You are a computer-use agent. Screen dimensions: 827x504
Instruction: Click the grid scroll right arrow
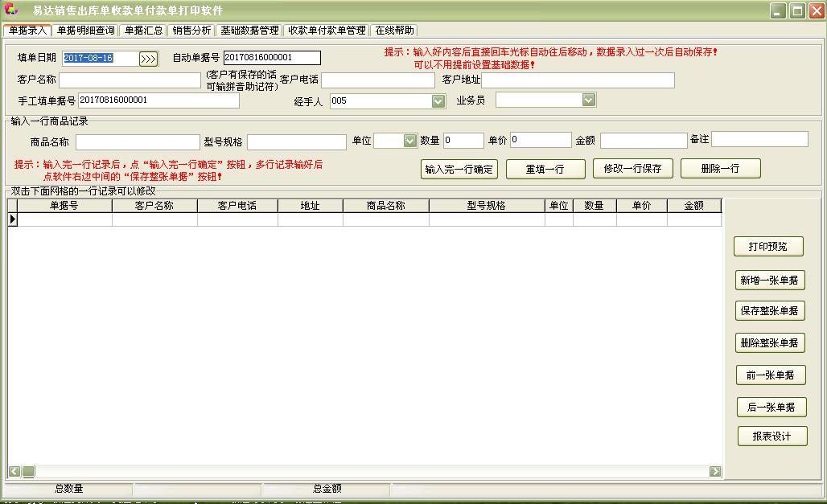pyautogui.click(x=715, y=471)
